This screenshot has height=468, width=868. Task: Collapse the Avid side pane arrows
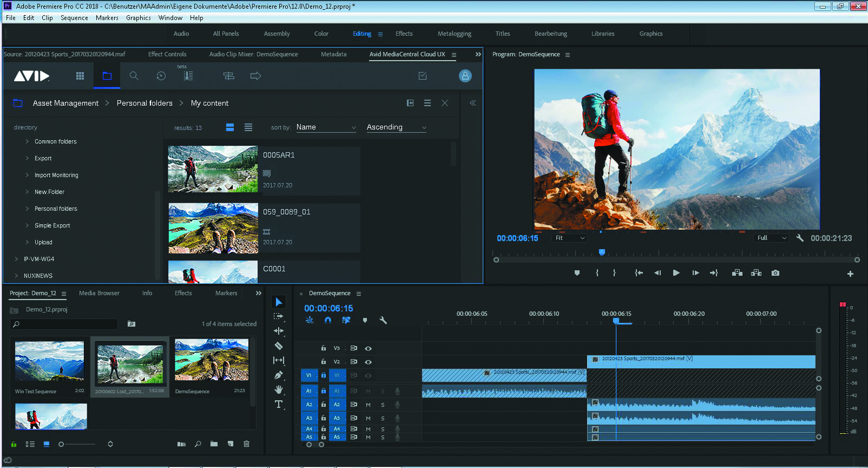472,103
